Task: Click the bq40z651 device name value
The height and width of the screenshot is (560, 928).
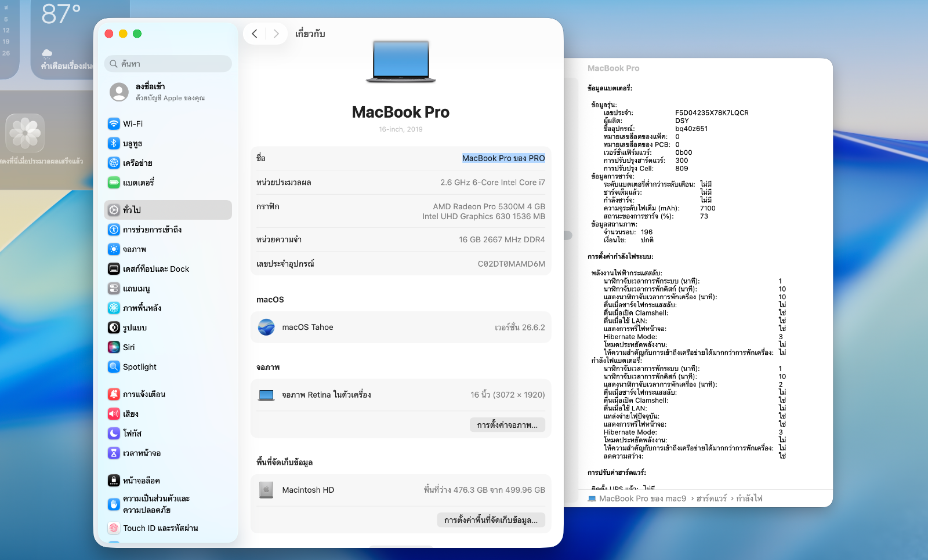Action: pyautogui.click(x=691, y=129)
